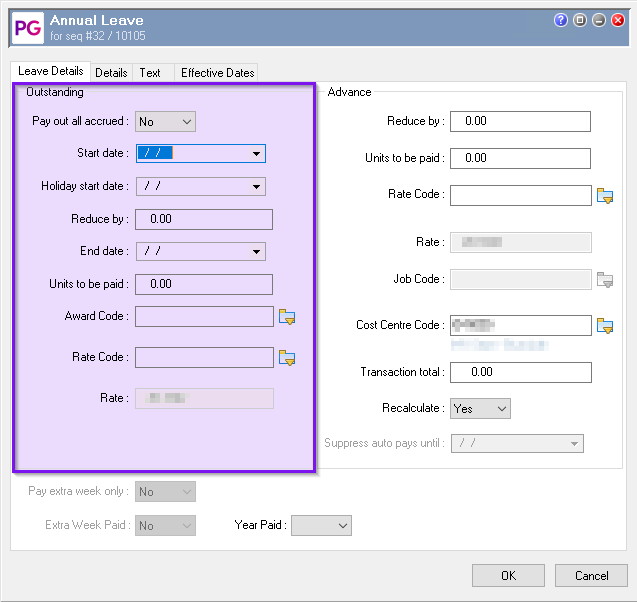The width and height of the screenshot is (637, 602).
Task: Click the Cancel button
Action: click(592, 576)
